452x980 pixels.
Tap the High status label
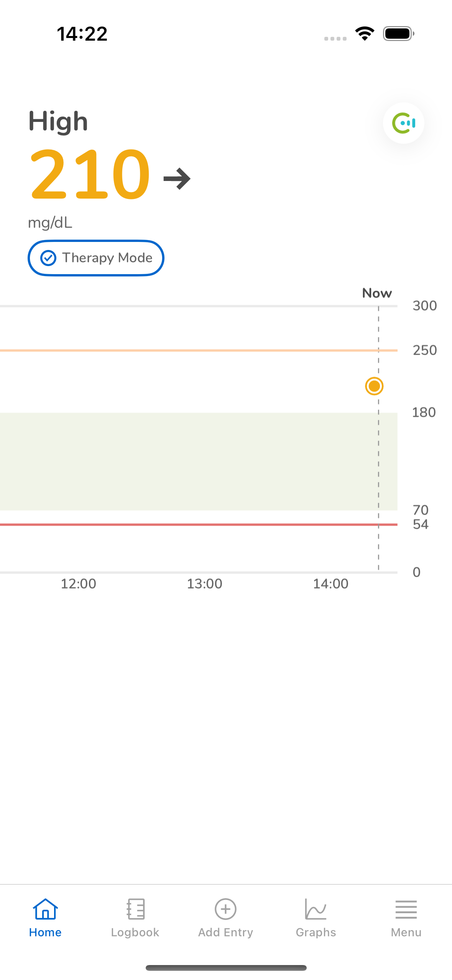(x=58, y=122)
